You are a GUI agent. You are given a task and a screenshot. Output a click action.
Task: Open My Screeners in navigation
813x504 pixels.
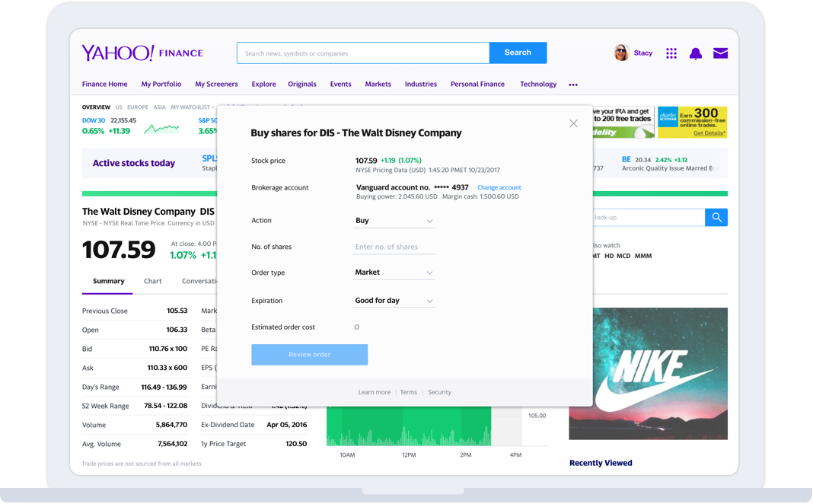tap(217, 84)
